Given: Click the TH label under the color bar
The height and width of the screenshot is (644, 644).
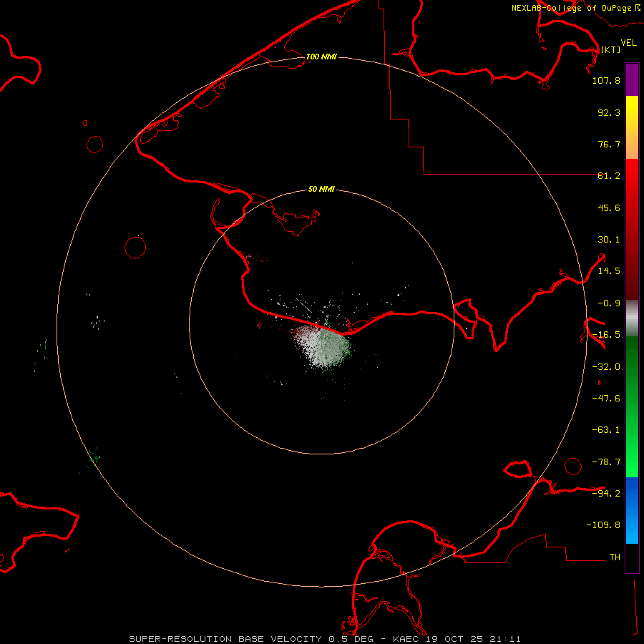Looking at the screenshot, I should (x=615, y=557).
